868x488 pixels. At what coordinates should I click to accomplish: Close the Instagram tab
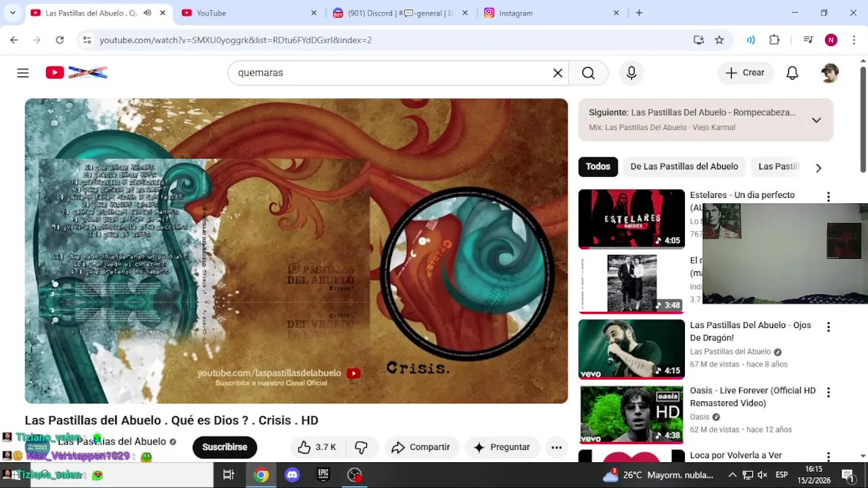pos(616,13)
